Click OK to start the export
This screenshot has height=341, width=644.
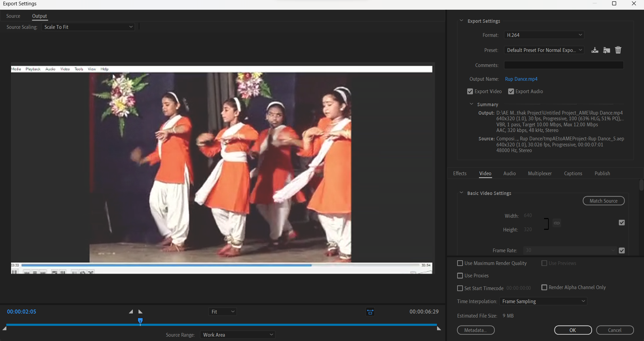(573, 330)
